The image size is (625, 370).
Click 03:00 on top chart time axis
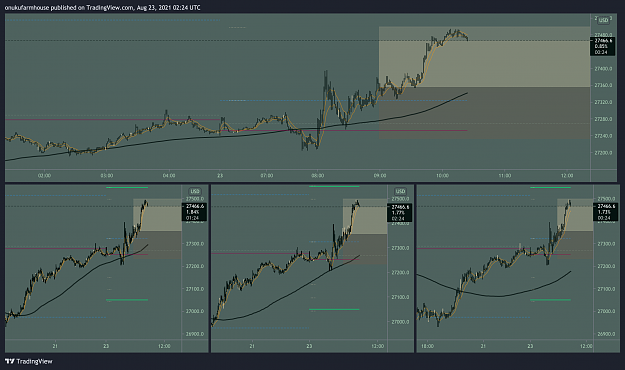(106, 175)
